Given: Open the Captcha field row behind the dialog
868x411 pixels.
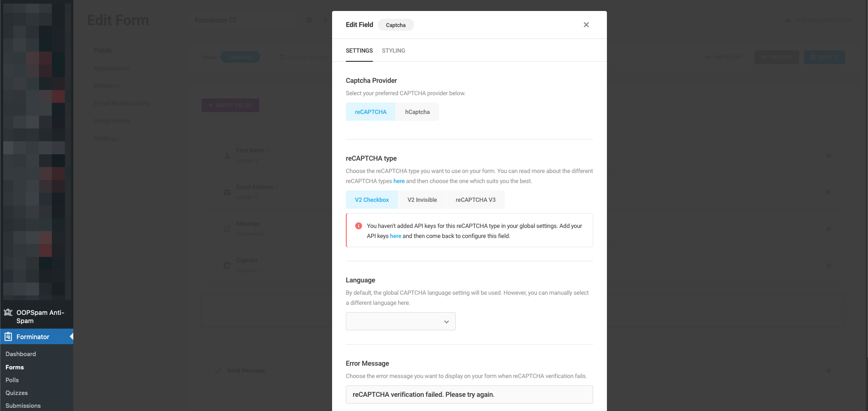Looking at the screenshot, I should pyautogui.click(x=523, y=265).
